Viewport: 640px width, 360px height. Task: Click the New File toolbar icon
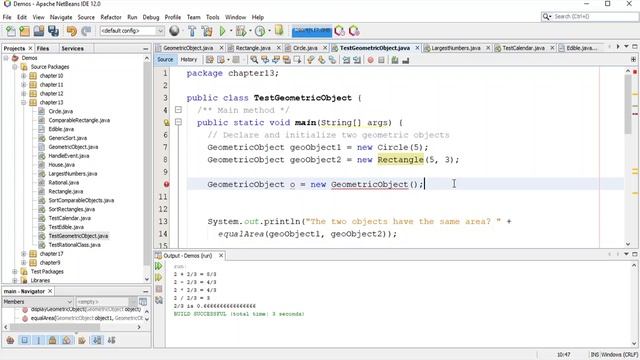click(x=11, y=31)
